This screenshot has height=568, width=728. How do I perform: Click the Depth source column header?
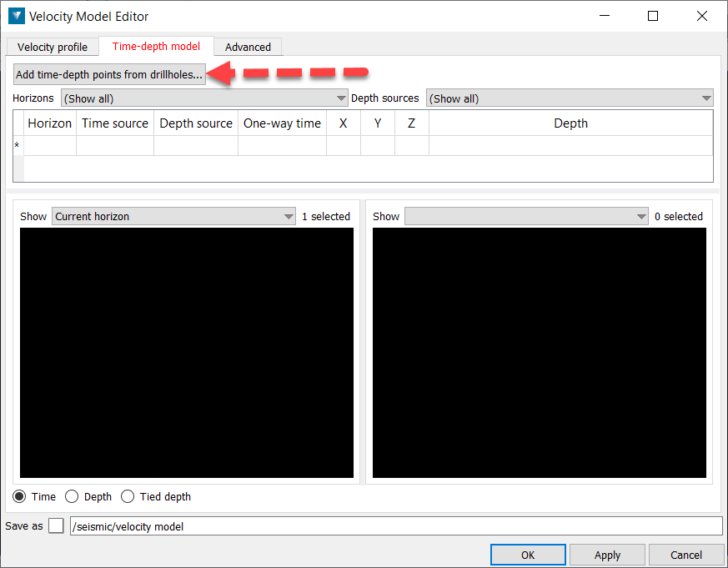tap(196, 123)
